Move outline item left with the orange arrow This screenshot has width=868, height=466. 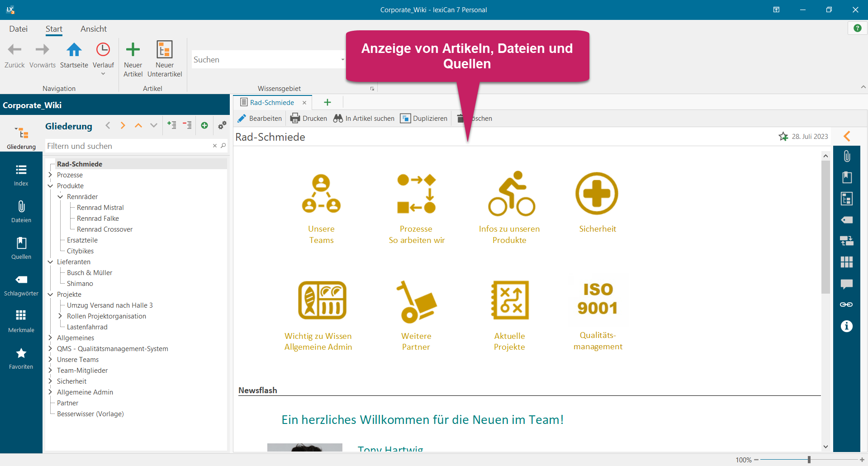tap(108, 125)
